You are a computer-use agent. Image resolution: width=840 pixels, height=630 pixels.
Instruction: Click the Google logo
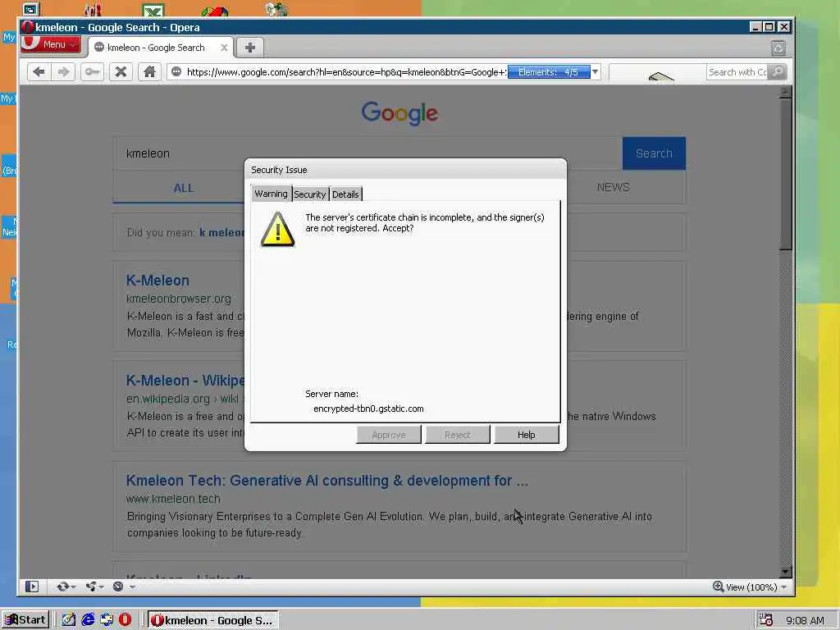(x=399, y=113)
